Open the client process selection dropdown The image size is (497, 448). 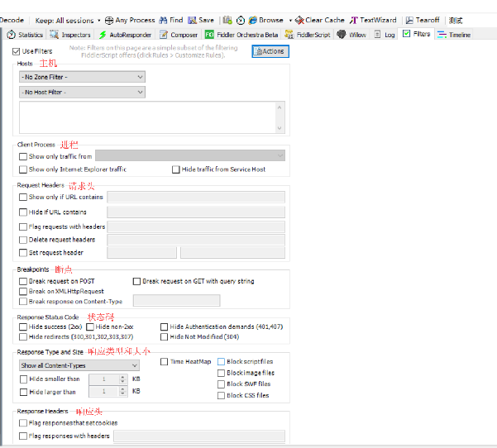coord(190,155)
